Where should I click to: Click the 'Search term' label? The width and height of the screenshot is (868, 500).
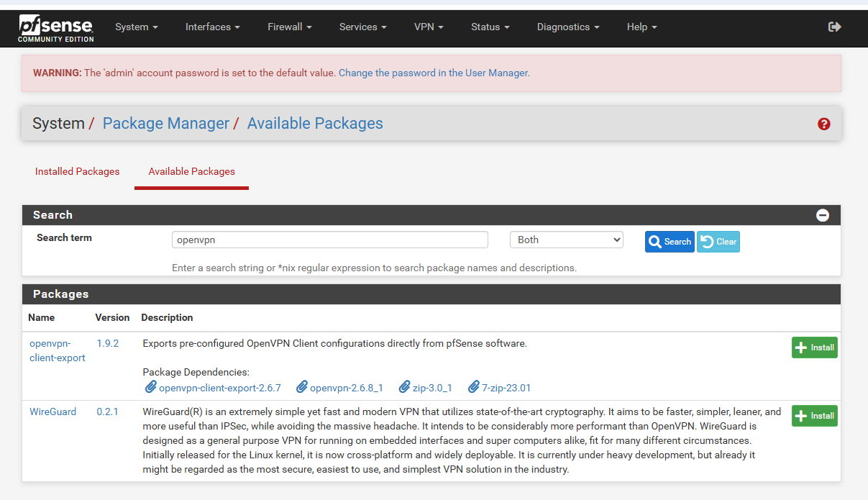(64, 237)
